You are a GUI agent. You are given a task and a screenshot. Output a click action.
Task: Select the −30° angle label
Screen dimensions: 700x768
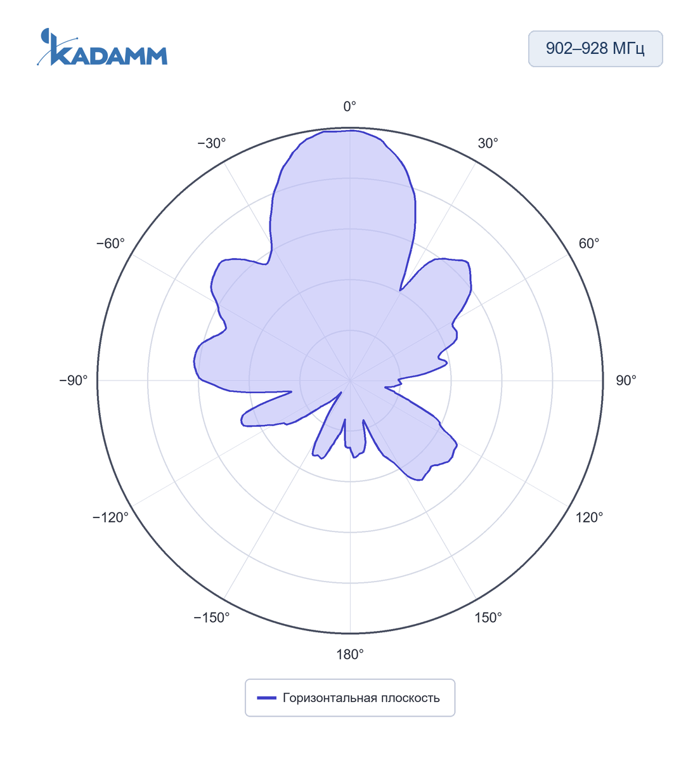tap(212, 143)
